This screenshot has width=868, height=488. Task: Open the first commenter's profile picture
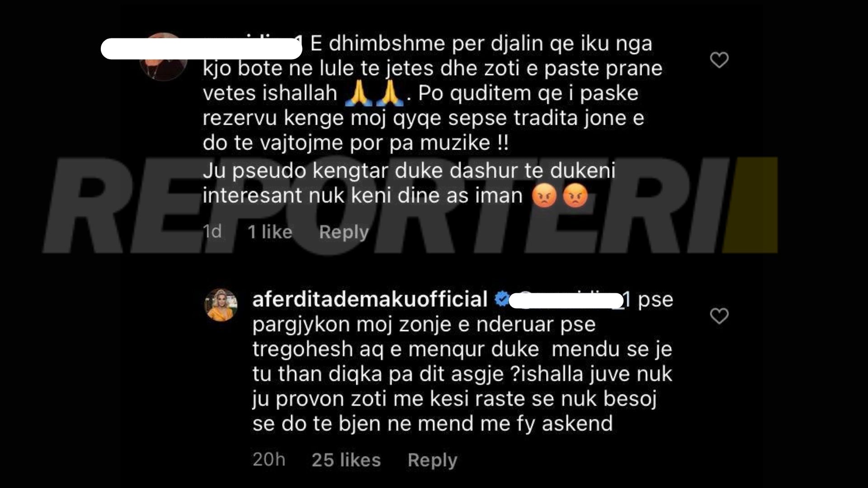click(164, 57)
